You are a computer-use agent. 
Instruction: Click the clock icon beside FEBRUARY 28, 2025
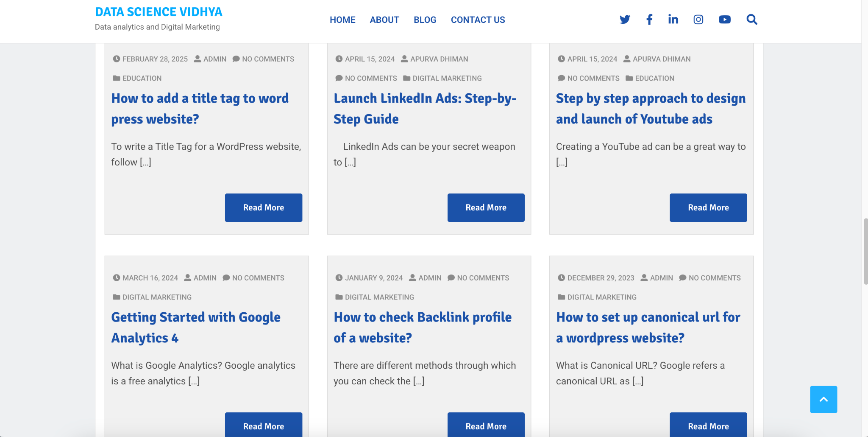pyautogui.click(x=117, y=59)
